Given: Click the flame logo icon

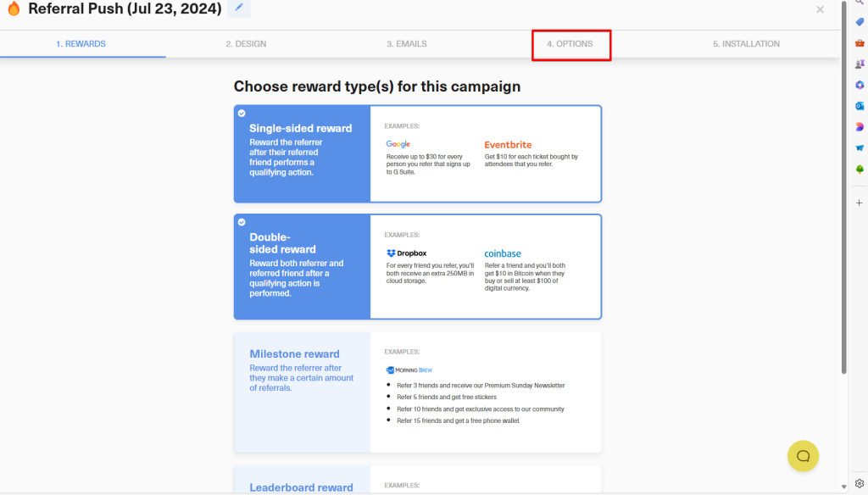Looking at the screenshot, I should pyautogui.click(x=14, y=9).
